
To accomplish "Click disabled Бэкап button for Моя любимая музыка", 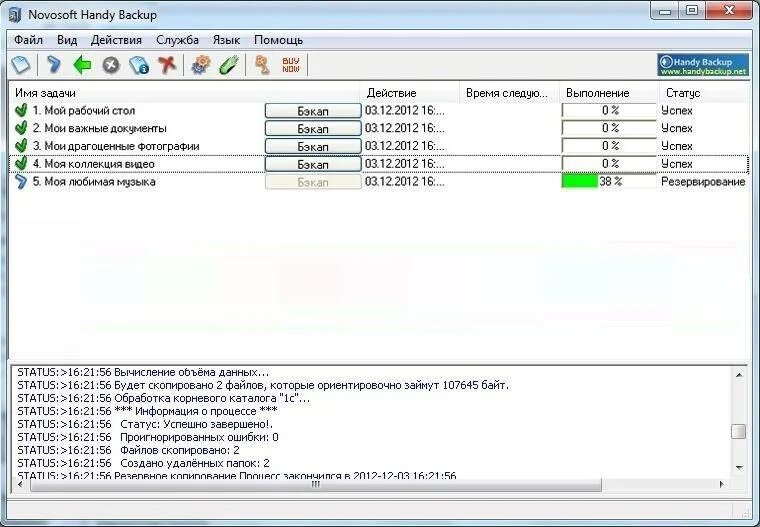I will pyautogui.click(x=313, y=182).
